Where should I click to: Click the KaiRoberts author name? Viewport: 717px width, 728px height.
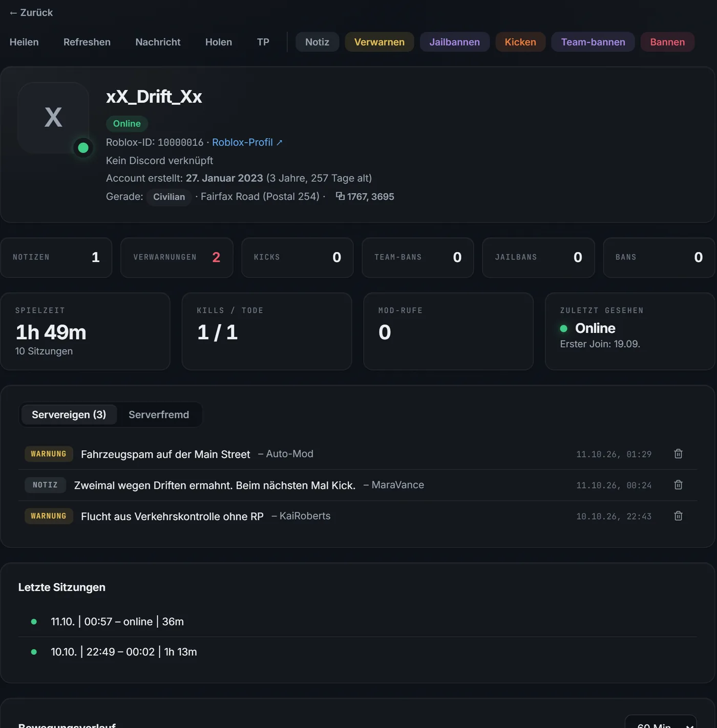pos(305,516)
